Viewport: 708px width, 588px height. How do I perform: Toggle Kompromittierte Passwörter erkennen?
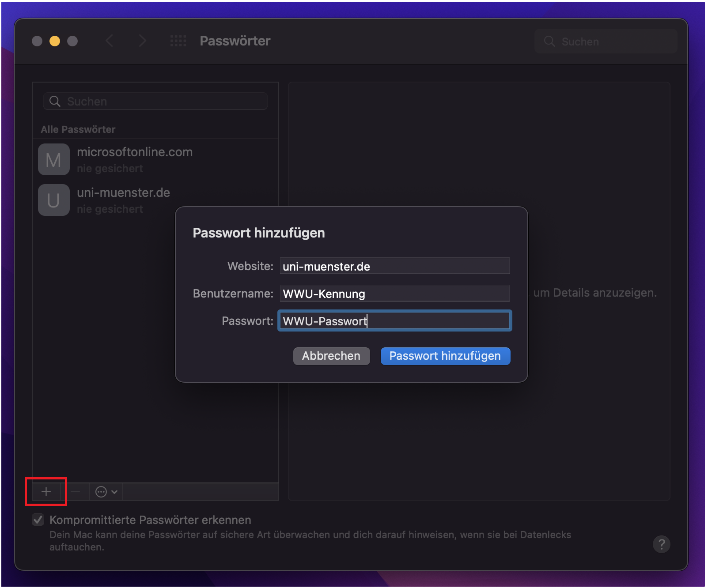(38, 520)
